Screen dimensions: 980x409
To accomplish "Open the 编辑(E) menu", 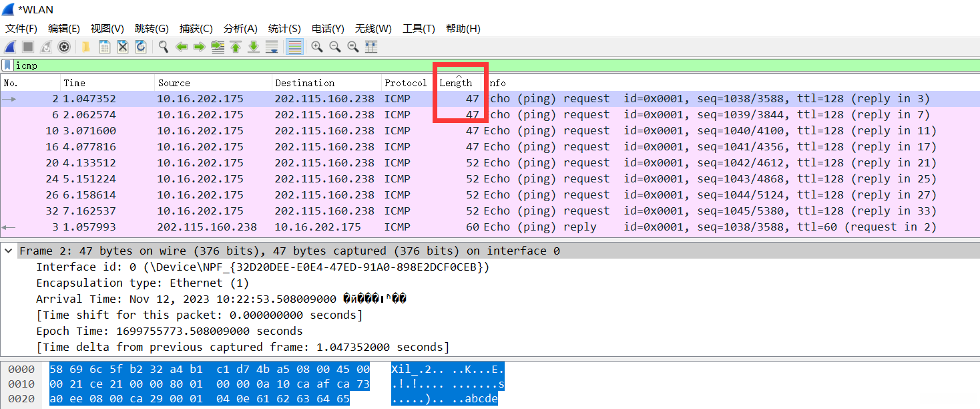I will pos(64,29).
